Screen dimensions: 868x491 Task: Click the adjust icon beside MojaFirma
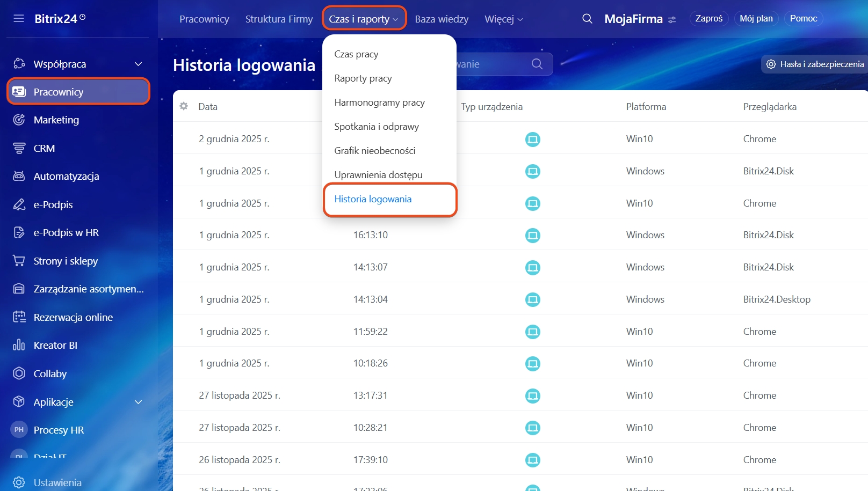(x=672, y=20)
